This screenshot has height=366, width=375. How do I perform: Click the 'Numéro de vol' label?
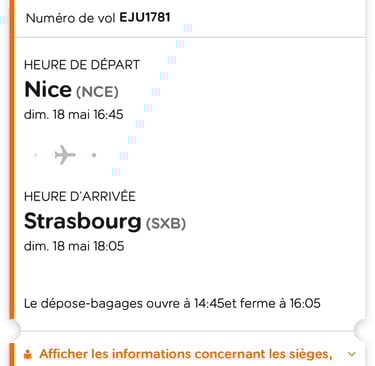71,18
